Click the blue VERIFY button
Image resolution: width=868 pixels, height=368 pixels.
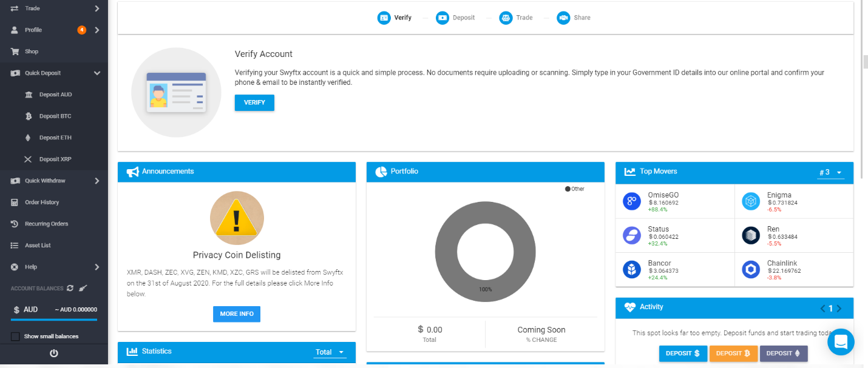tap(254, 103)
